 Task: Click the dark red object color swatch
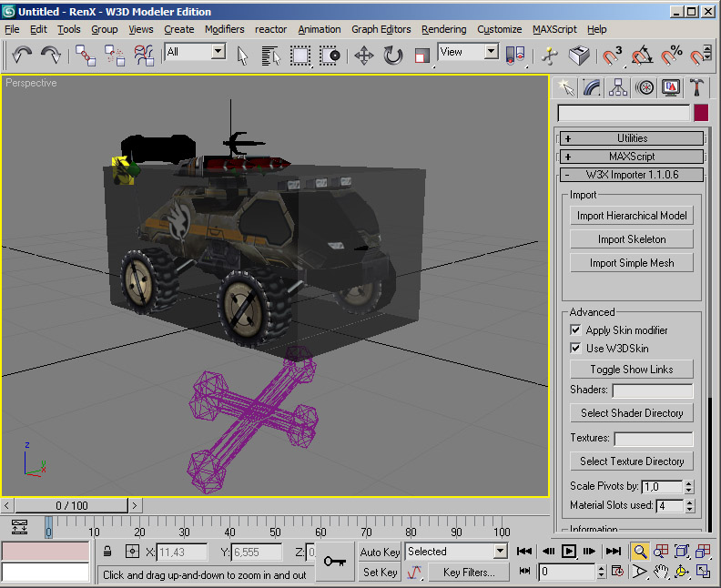click(701, 113)
